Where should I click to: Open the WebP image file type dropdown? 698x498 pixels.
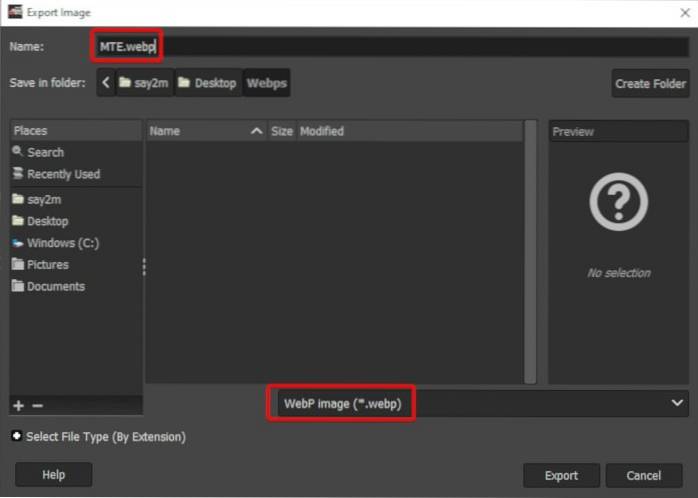pyautogui.click(x=480, y=402)
